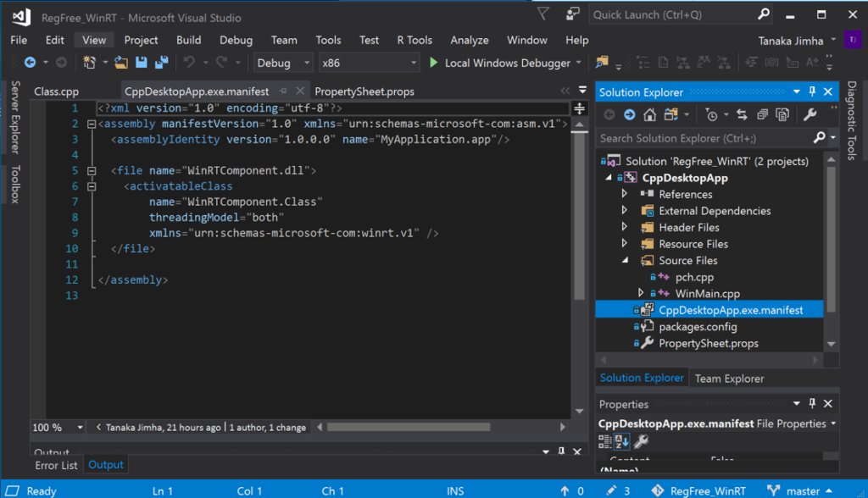Open Properties wrench icon in Solution Explorer toolbar

(x=810, y=115)
